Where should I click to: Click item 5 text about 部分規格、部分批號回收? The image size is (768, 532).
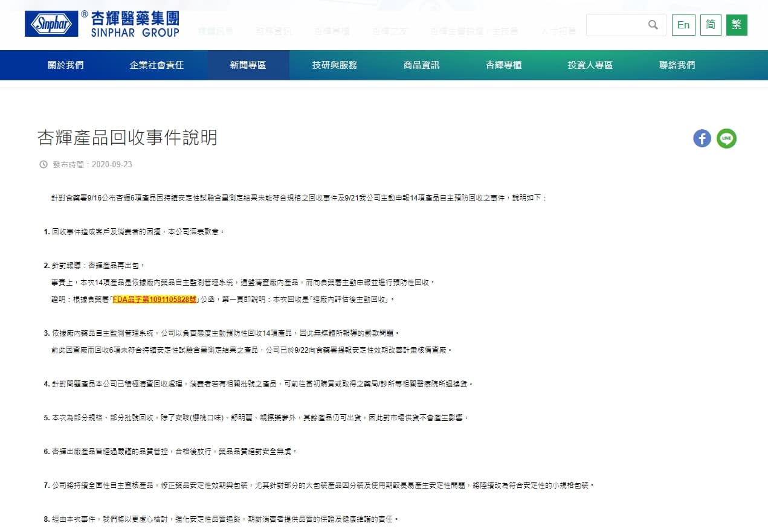(260, 418)
